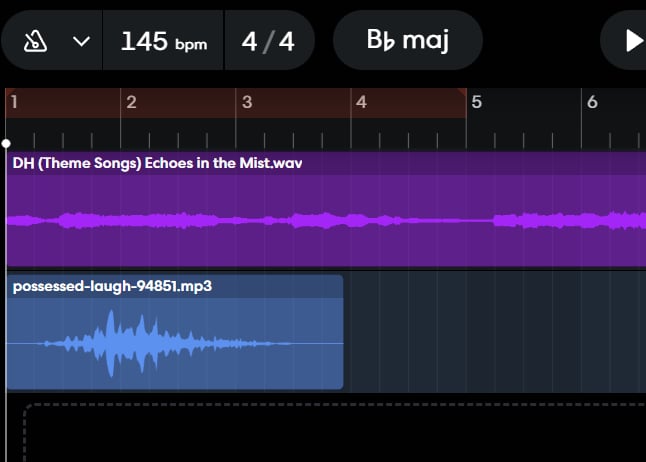The width and height of the screenshot is (646, 462).
Task: Click the 145 bpm tempo field
Action: [163, 41]
